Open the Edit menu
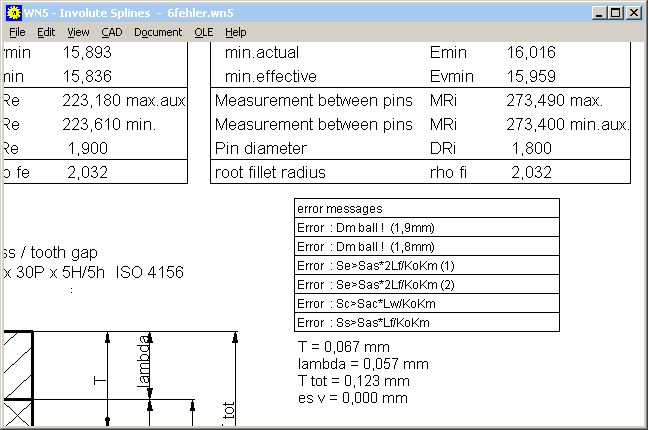 point(46,32)
